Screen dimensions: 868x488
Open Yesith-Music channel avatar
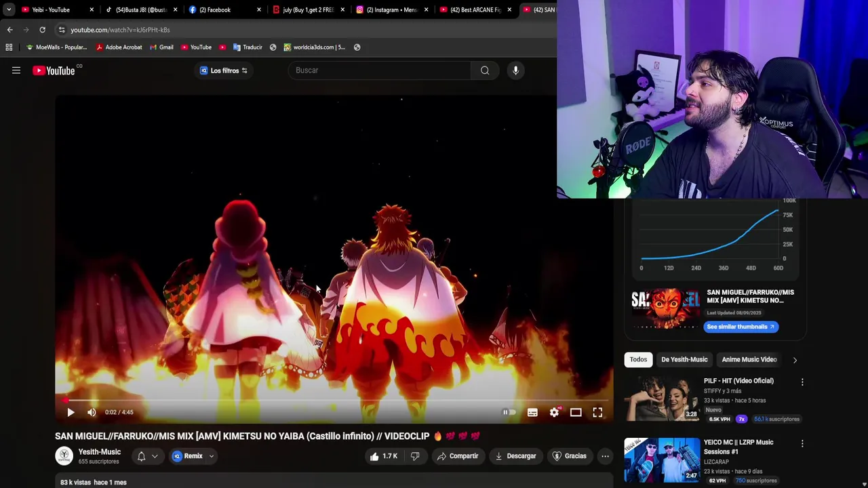(x=64, y=456)
